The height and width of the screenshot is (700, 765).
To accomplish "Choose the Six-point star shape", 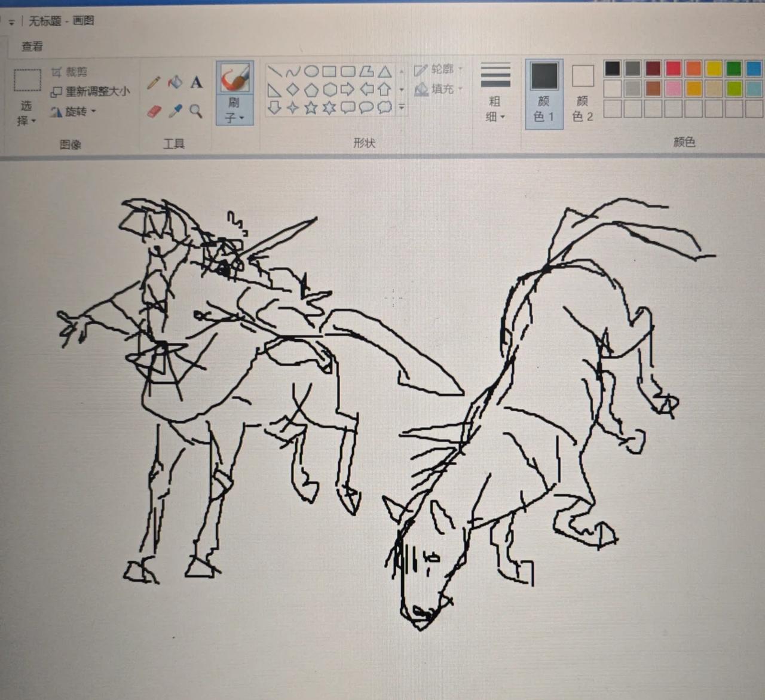I will pyautogui.click(x=329, y=108).
